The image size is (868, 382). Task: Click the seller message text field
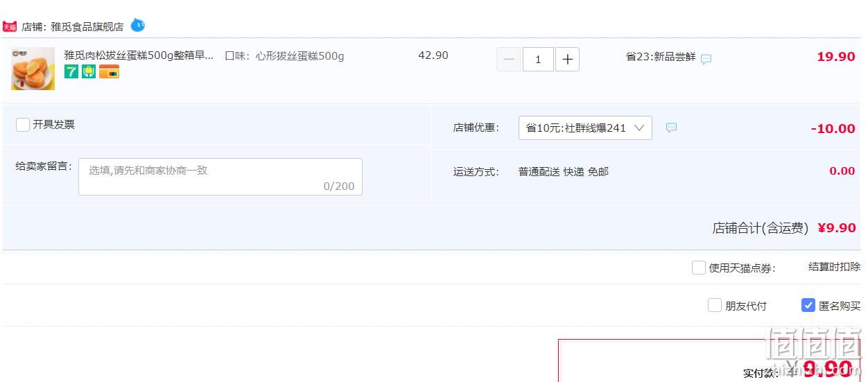coord(220,177)
